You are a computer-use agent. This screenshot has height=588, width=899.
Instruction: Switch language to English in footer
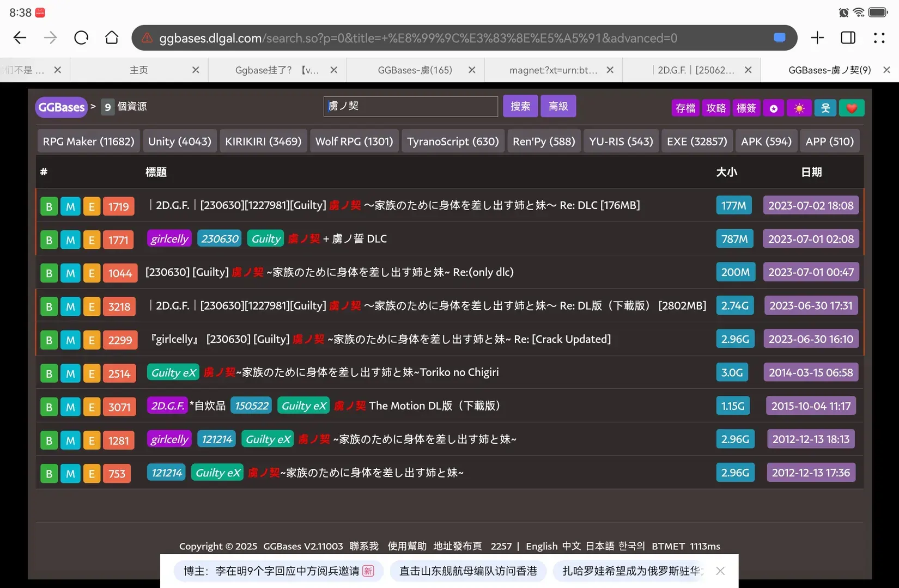[x=542, y=546]
